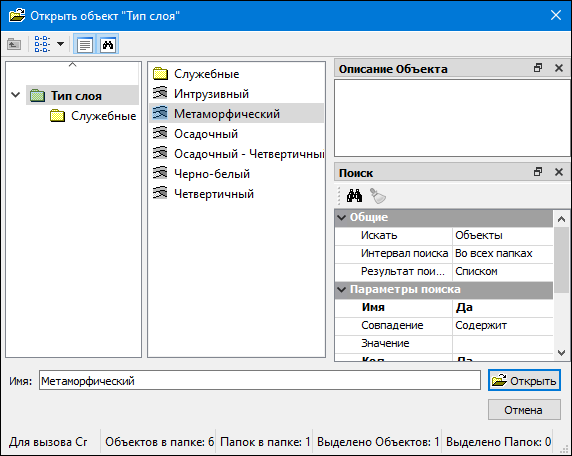
Task: Close the Открыть объект dialog window
Action: (556, 15)
